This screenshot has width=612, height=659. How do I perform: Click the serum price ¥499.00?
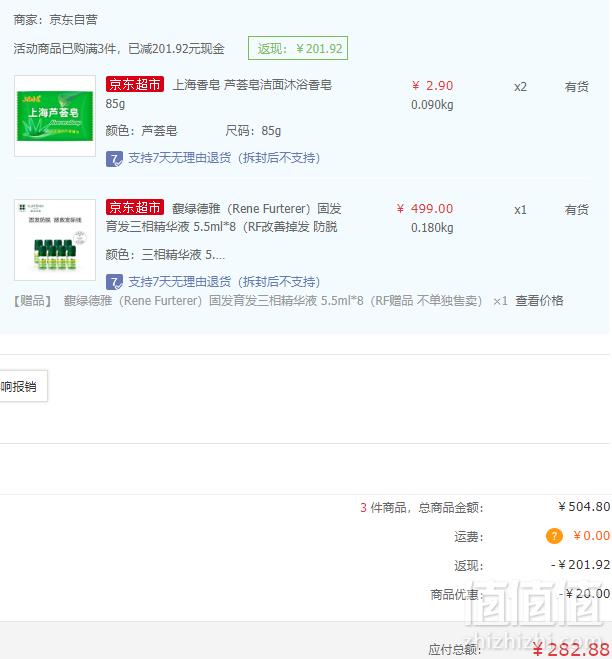tap(425, 208)
